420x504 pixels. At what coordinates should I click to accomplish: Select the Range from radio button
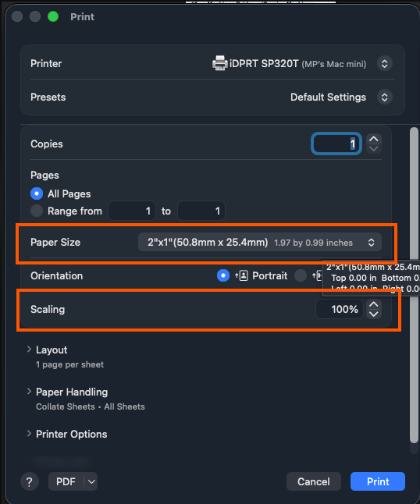pos(37,211)
